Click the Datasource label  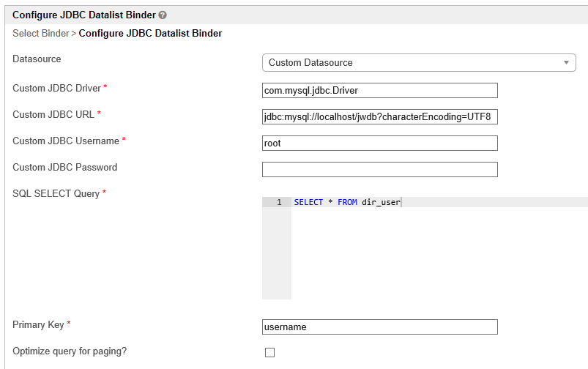(37, 59)
